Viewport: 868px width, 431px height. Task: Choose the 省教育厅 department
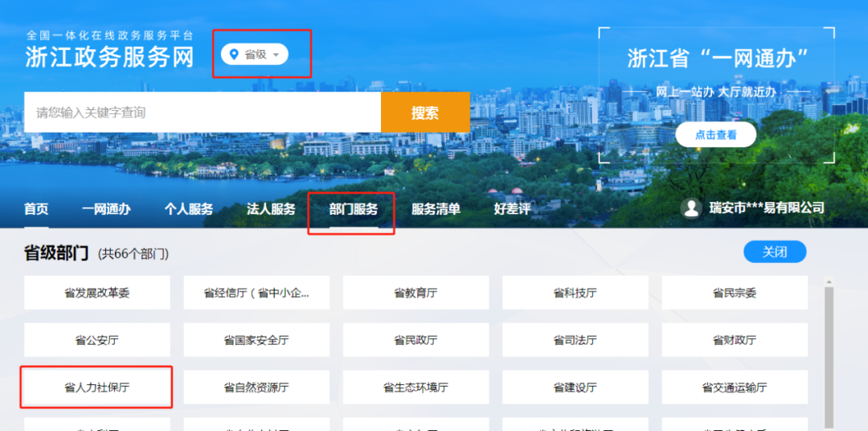[416, 293]
